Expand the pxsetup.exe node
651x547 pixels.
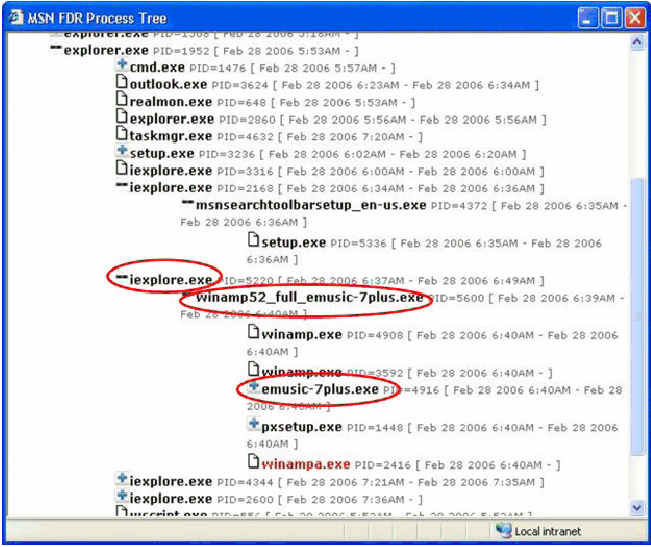tap(254, 425)
